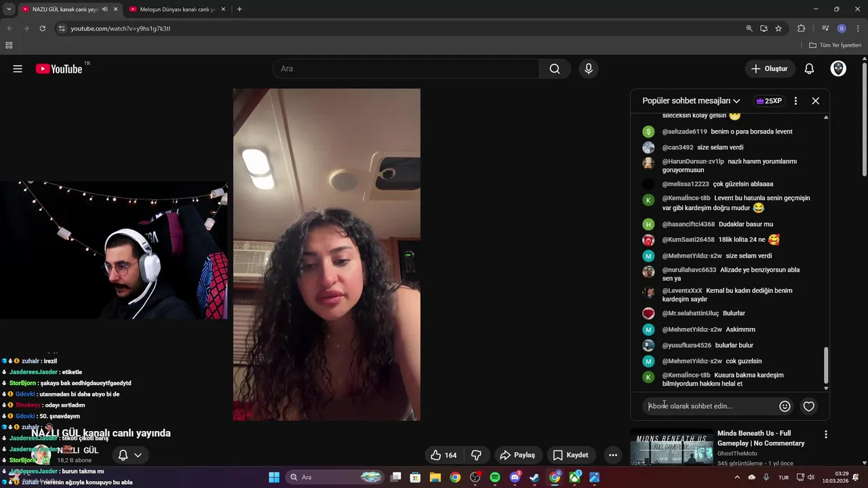Open the zoom magnifier icon in address bar

(749, 28)
